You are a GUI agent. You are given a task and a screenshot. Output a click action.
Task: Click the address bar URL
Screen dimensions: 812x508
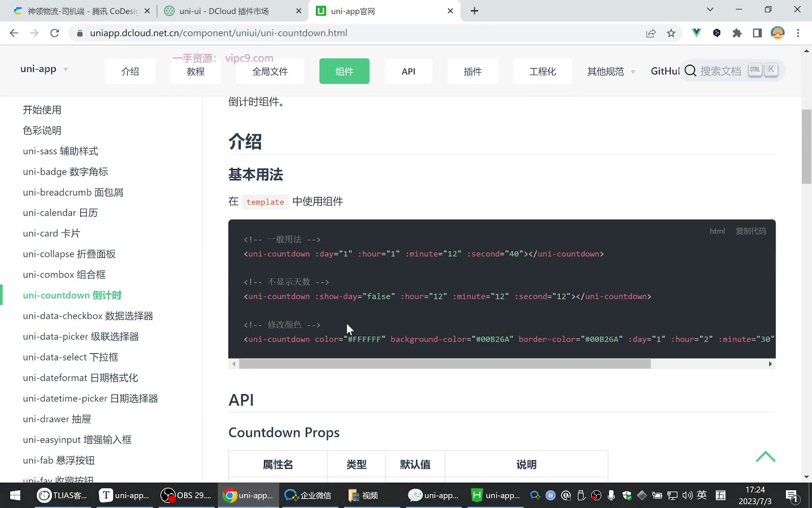click(x=218, y=33)
